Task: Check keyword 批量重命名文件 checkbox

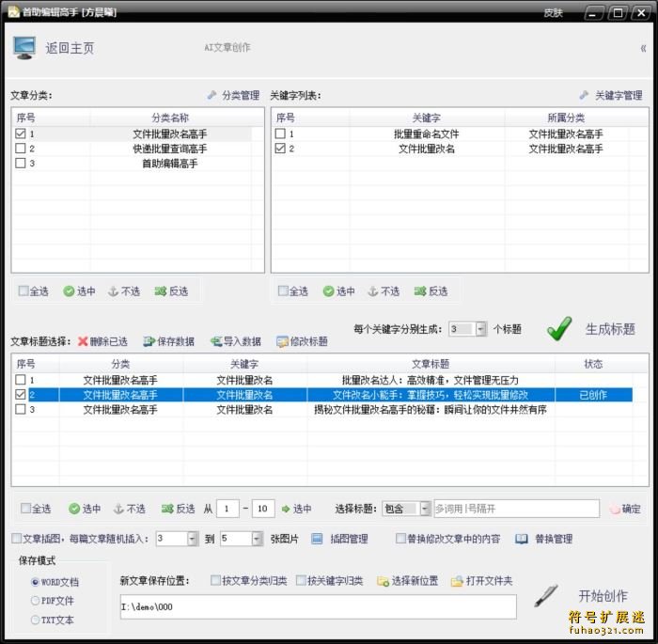Action: point(280,134)
